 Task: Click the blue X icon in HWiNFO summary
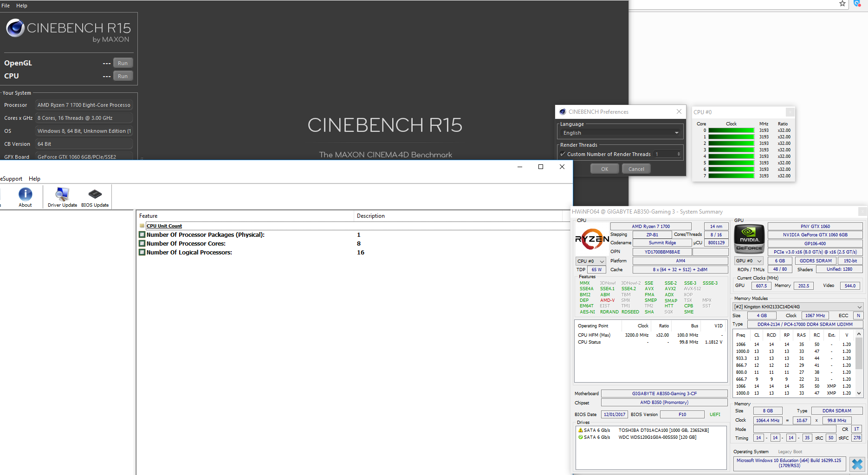(x=857, y=464)
